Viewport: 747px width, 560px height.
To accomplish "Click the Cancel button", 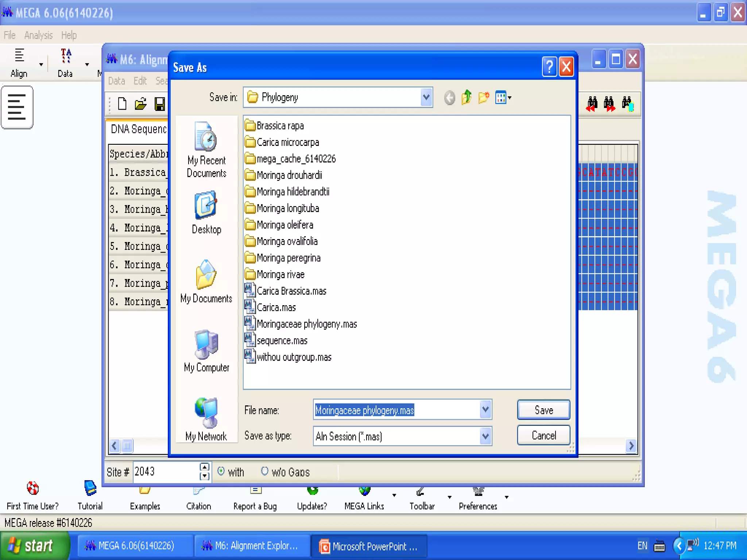I will coord(543,435).
